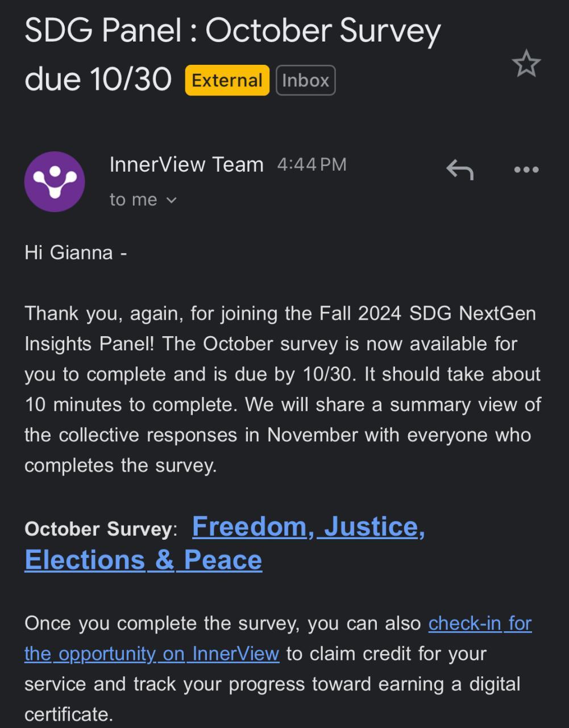Tap the "Hi Gianna -" greeting line
The image size is (569, 728).
pos(75,252)
